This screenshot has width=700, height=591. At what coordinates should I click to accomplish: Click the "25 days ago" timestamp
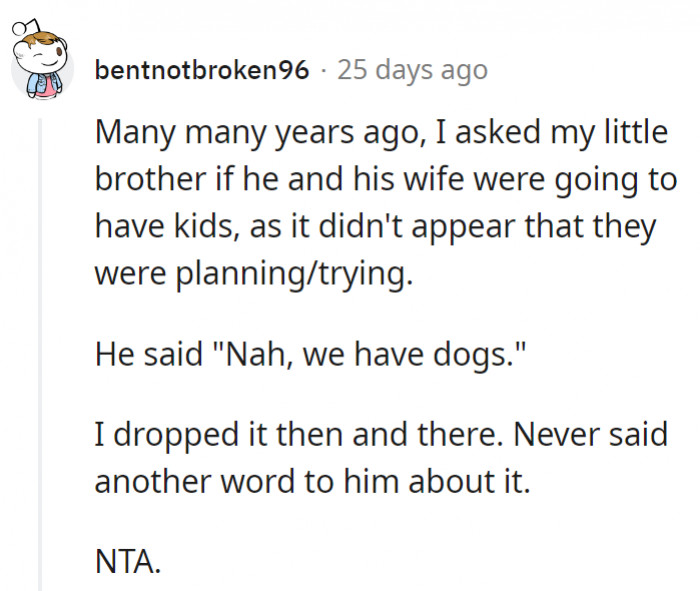coord(412,71)
